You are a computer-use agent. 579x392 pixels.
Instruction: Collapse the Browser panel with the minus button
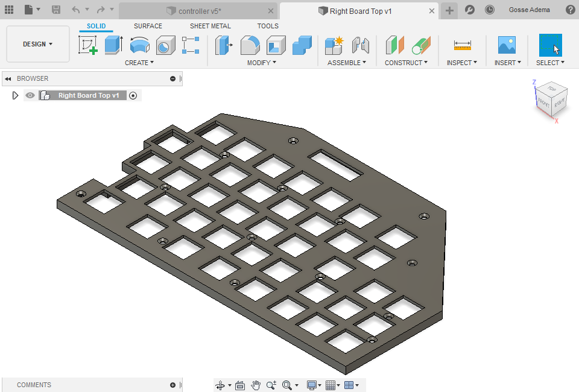pos(172,78)
